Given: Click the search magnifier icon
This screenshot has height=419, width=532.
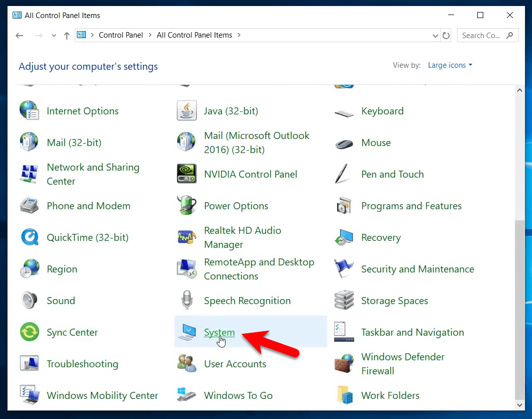Looking at the screenshot, I should (509, 35).
